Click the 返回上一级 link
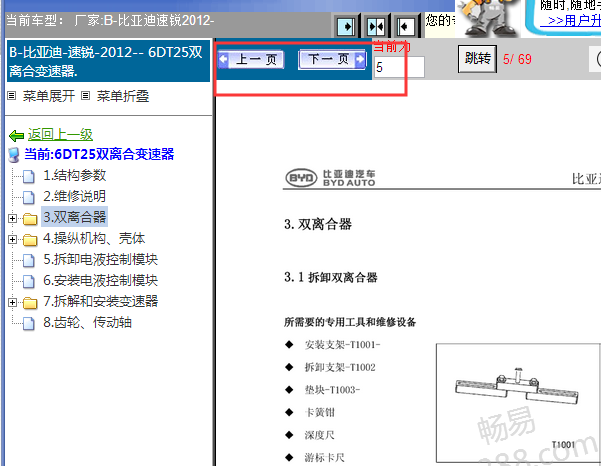601x466 pixels. coord(60,135)
